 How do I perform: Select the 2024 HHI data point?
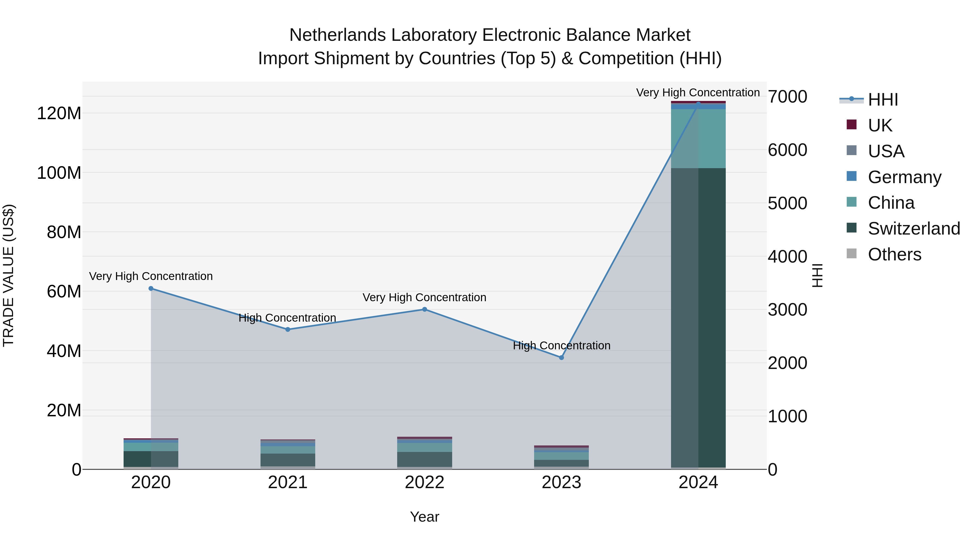coord(698,104)
